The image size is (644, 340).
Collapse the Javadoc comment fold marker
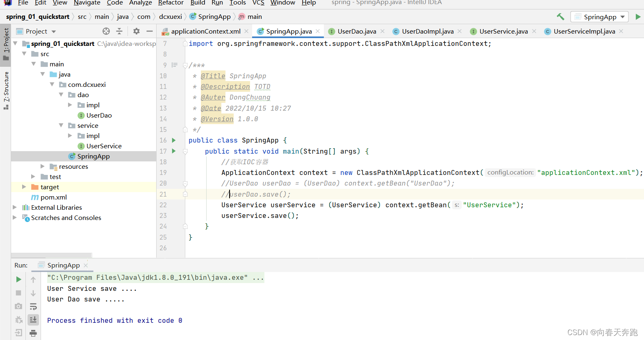pyautogui.click(x=185, y=66)
